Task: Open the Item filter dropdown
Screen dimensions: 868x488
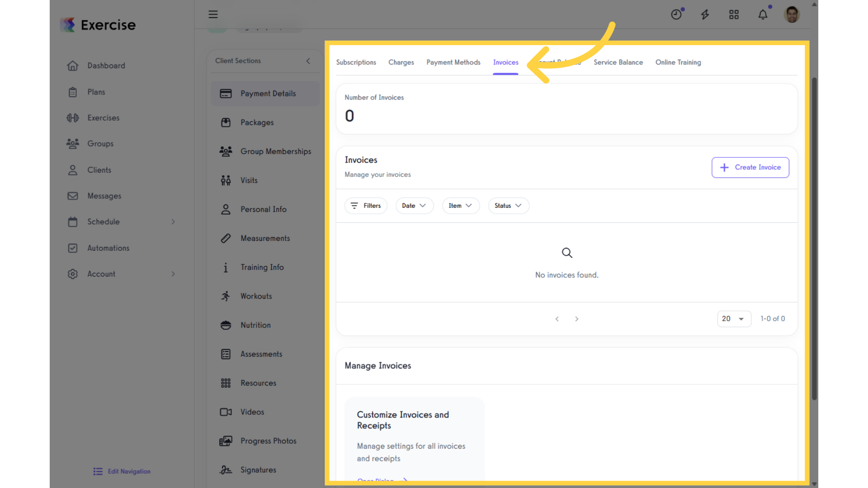Action: 460,206
